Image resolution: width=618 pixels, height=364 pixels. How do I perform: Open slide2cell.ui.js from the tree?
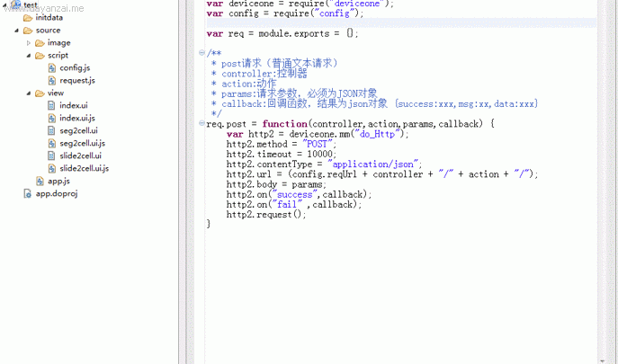pyautogui.click(x=85, y=169)
